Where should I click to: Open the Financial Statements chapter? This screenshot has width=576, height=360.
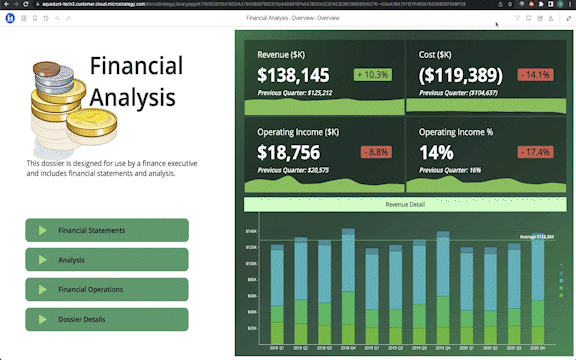pos(107,230)
